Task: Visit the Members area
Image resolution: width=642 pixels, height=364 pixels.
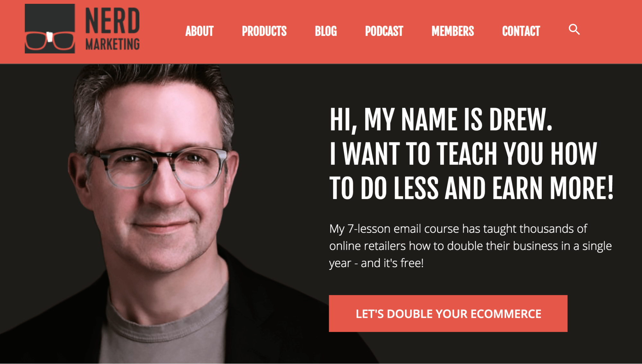Action: click(453, 31)
